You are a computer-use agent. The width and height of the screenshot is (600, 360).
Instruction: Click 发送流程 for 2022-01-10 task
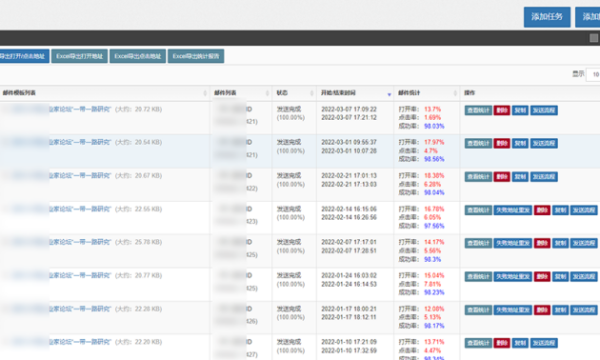pyautogui.click(x=544, y=343)
